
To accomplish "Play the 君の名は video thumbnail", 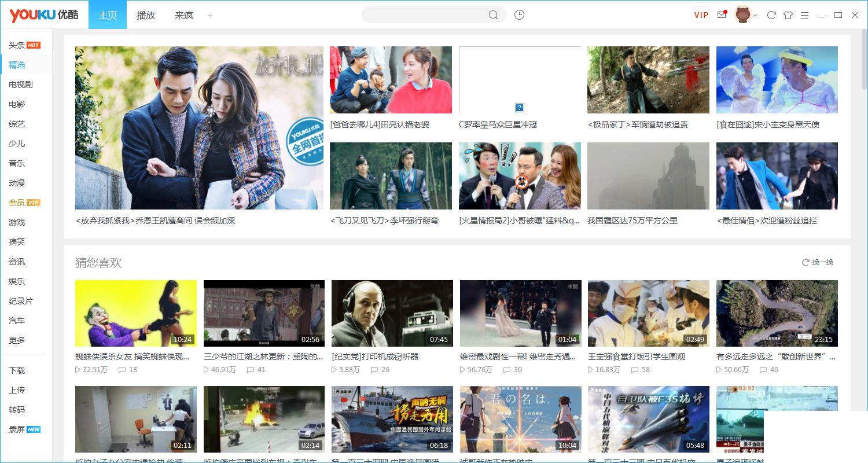I will (x=520, y=420).
